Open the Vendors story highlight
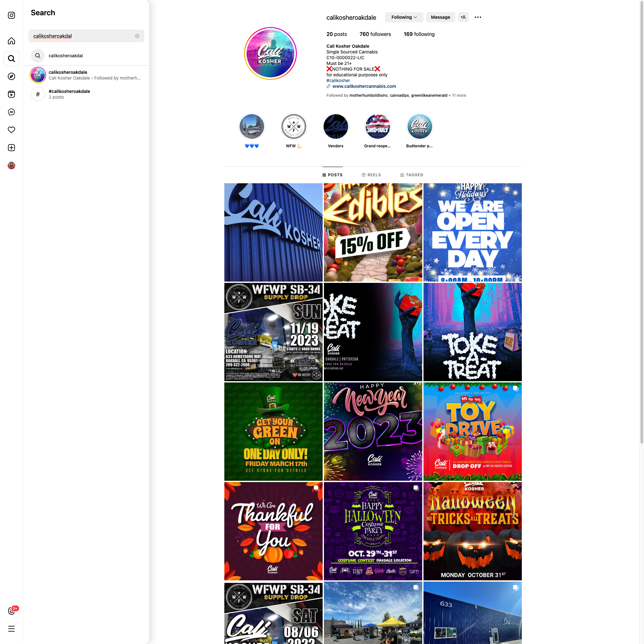This screenshot has height=644, width=644. (335, 127)
